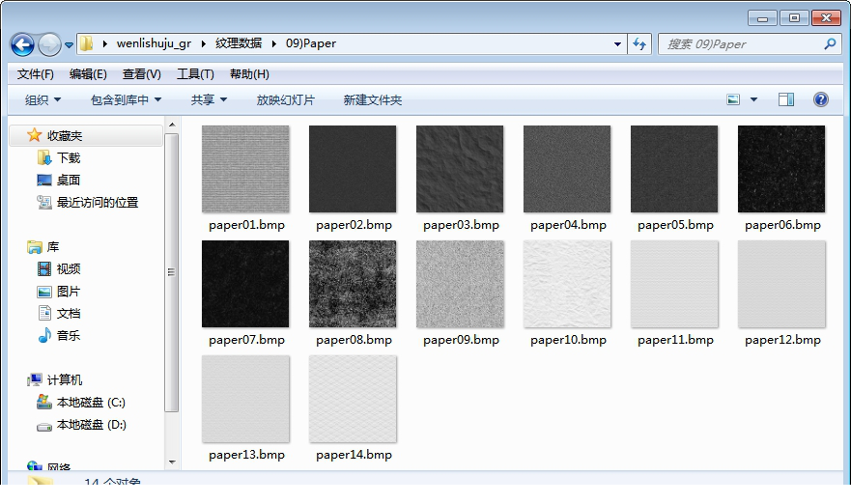Open the 组织 dropdown

click(43, 99)
